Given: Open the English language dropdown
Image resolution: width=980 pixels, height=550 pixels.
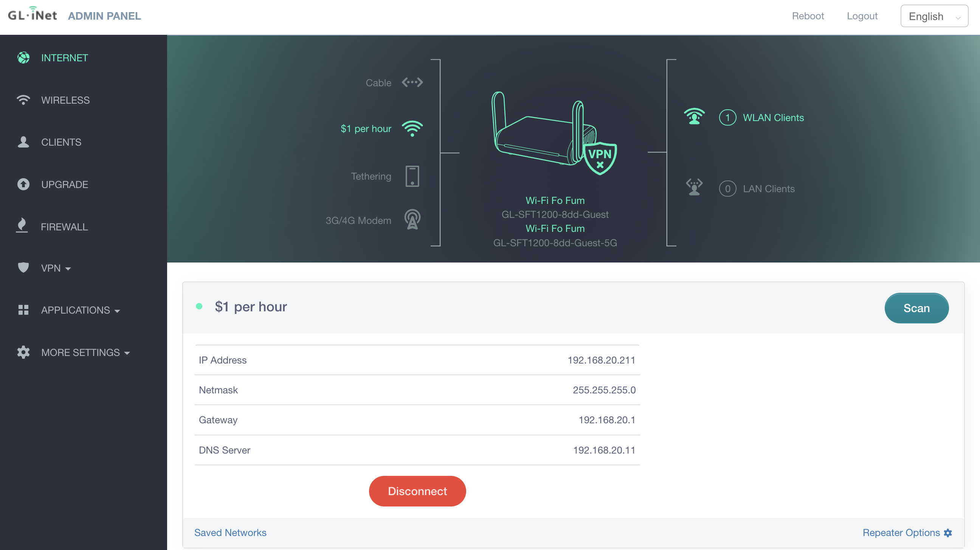Looking at the screenshot, I should [933, 16].
